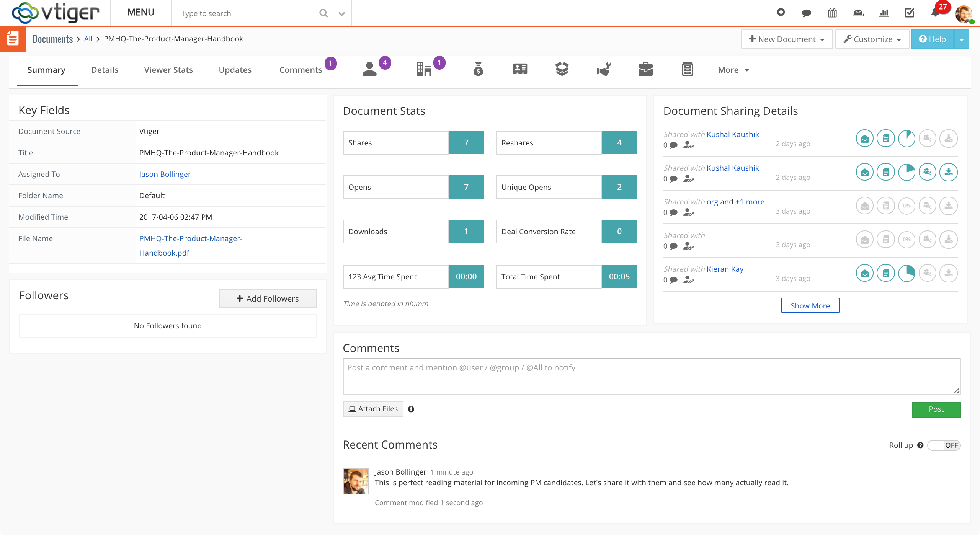Open the Contacts related tab icon

pyautogui.click(x=370, y=69)
